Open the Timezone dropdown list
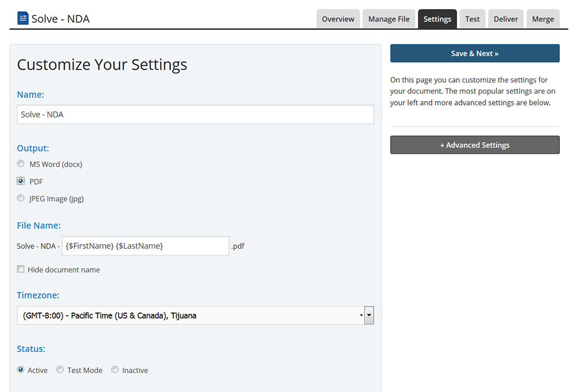 coord(190,316)
